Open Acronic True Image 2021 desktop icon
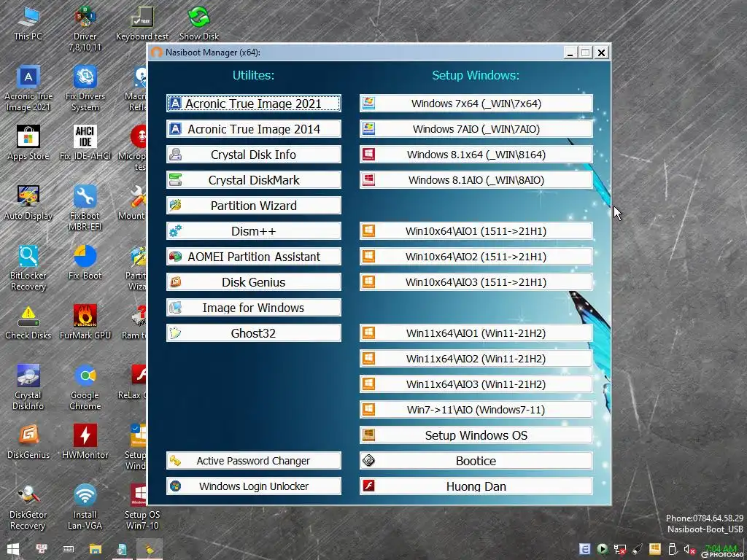 point(28,88)
